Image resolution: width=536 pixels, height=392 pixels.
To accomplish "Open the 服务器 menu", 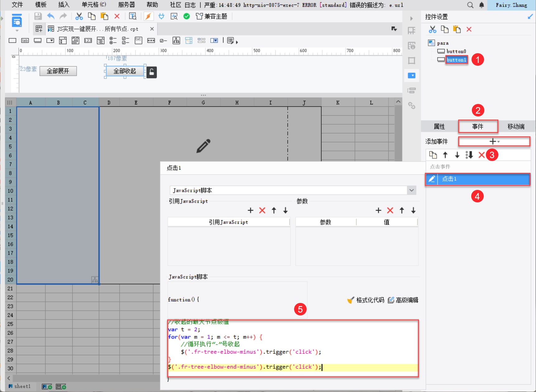I will tap(127, 5).
